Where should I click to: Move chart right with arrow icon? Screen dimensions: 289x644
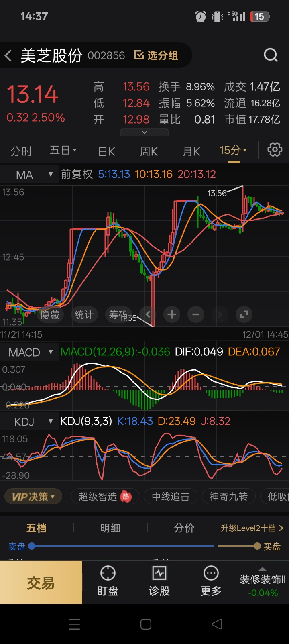click(x=220, y=314)
